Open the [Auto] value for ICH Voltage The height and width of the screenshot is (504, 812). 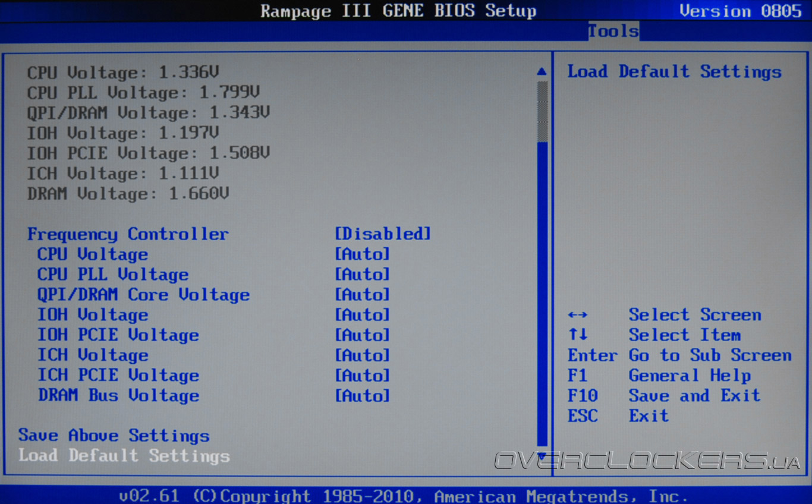click(362, 355)
